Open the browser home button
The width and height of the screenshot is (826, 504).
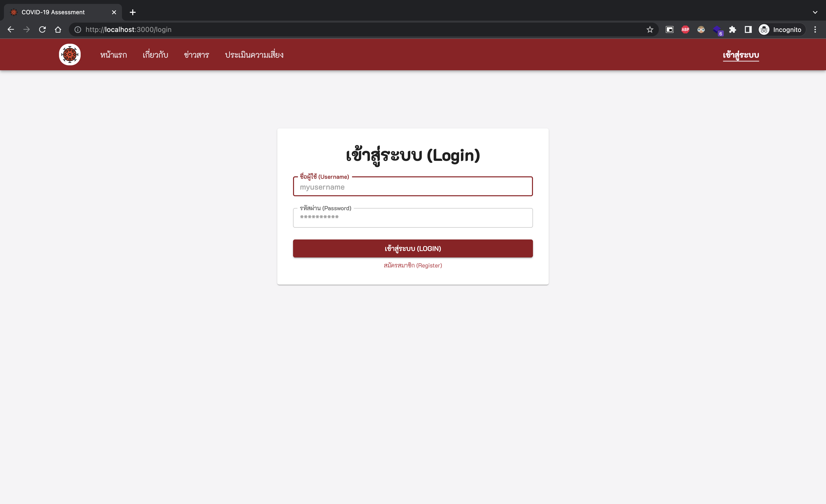[58, 29]
